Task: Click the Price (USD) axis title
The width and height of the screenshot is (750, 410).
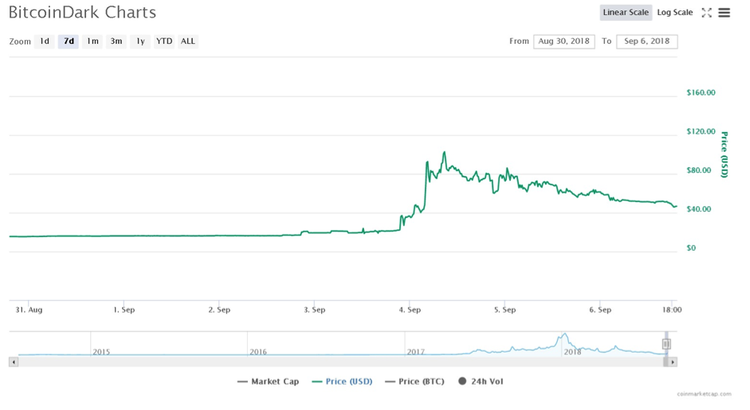Action: pos(724,155)
